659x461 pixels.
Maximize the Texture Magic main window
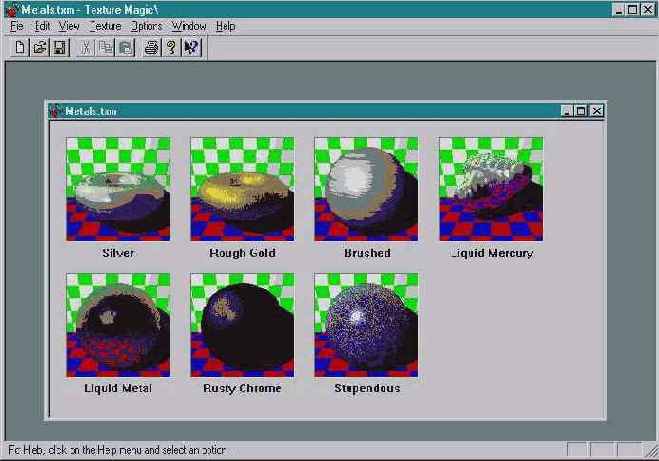pos(632,10)
